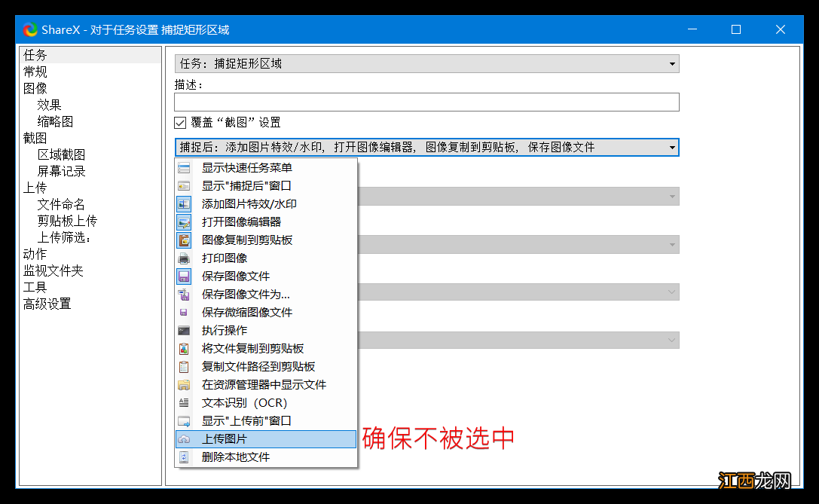The image size is (819, 504).
Task: Select 显示"捕捉后"窗口 menu entry
Action: click(x=267, y=186)
